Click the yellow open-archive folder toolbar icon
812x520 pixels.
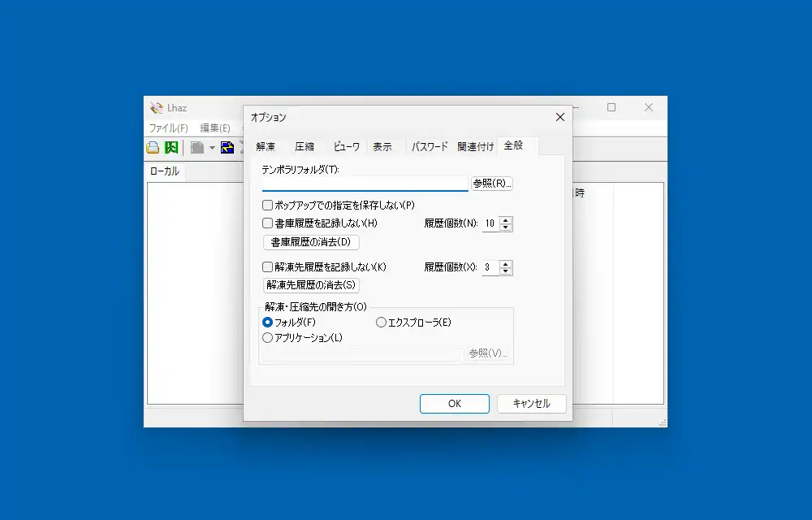152,147
